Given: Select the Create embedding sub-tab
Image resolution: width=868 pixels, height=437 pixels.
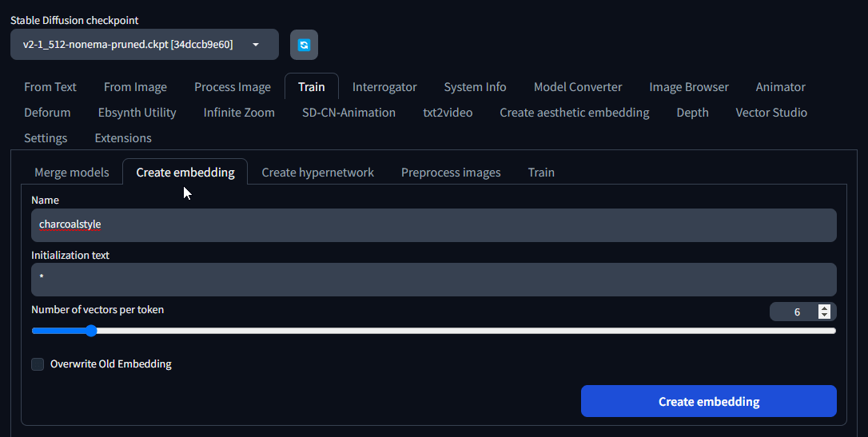Looking at the screenshot, I should (185, 173).
